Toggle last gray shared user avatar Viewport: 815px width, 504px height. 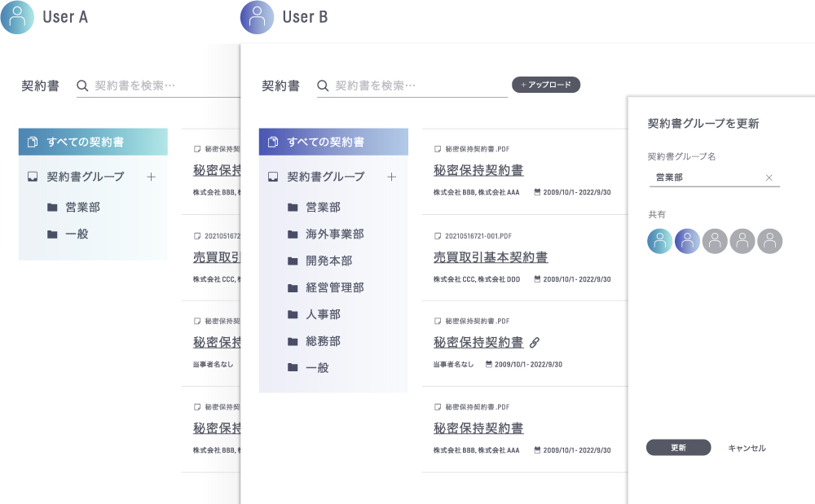pos(769,240)
